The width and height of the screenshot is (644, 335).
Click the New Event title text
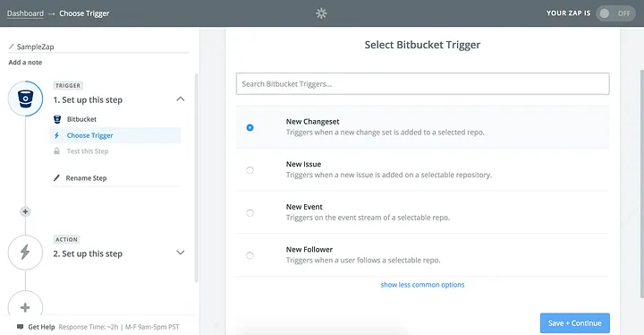[304, 207]
